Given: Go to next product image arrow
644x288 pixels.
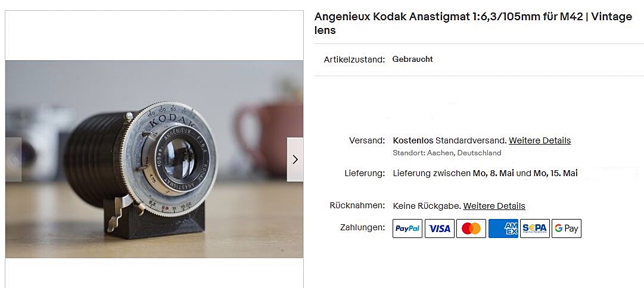Looking at the screenshot, I should coord(295,159).
